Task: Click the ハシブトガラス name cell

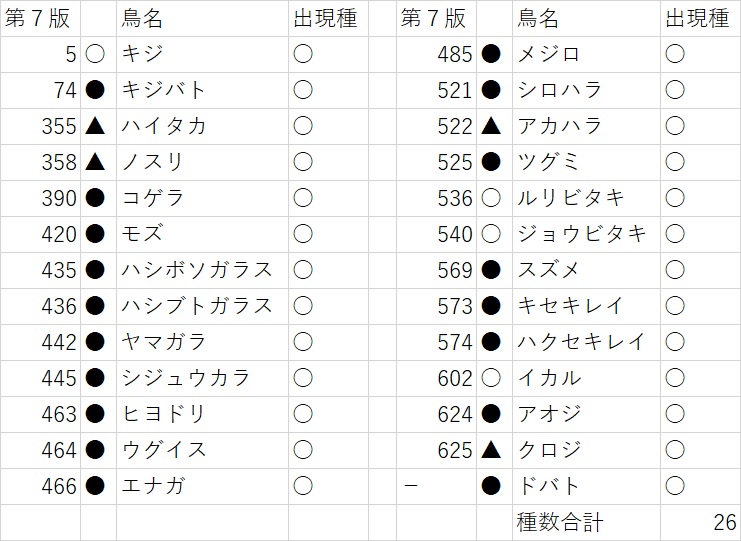Action: click(197, 306)
